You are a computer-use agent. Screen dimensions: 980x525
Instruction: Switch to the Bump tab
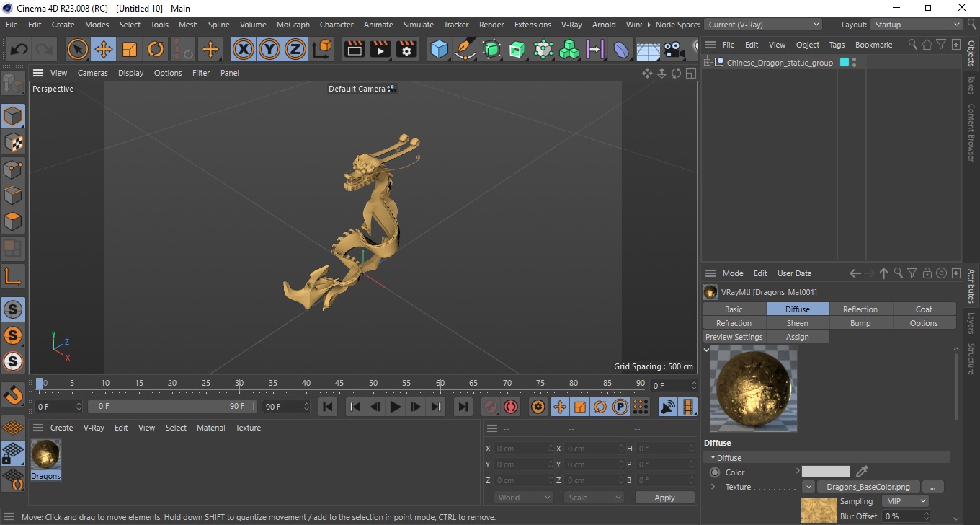coord(860,323)
